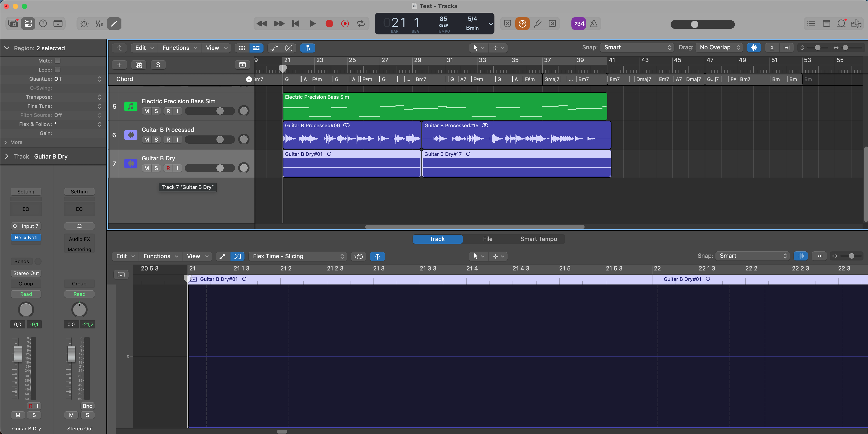Screen dimensions: 868x434
Task: Click the Metronome icon
Action: pyautogui.click(x=594, y=24)
